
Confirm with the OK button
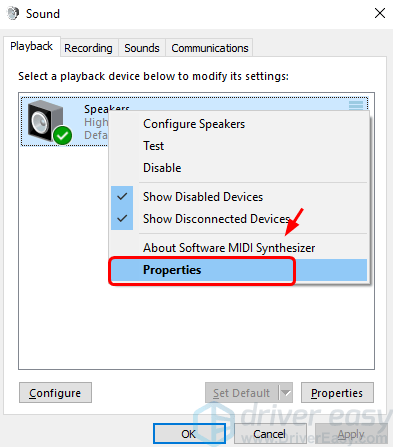pyautogui.click(x=189, y=434)
